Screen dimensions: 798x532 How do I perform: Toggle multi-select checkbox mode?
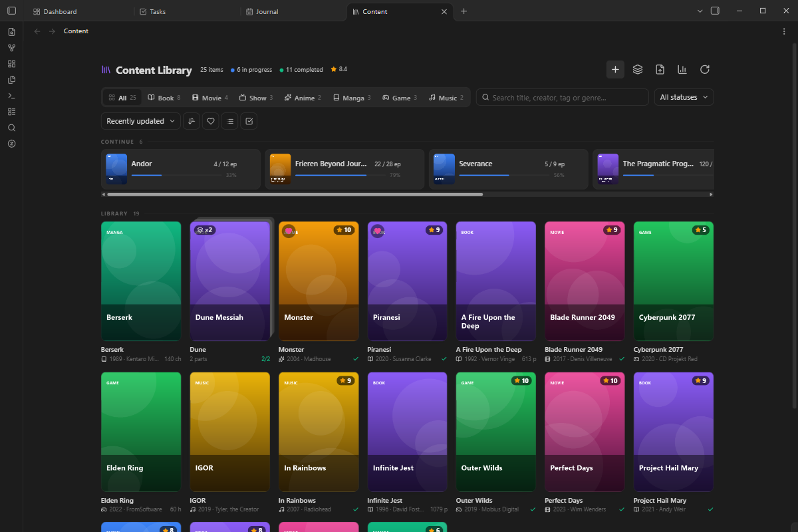pos(249,121)
